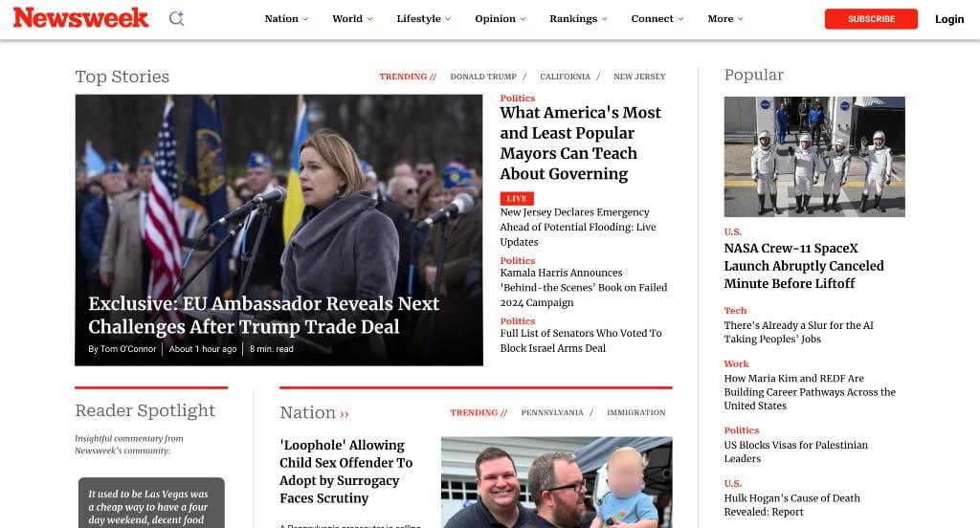Click the Newsweek logo

[80, 17]
